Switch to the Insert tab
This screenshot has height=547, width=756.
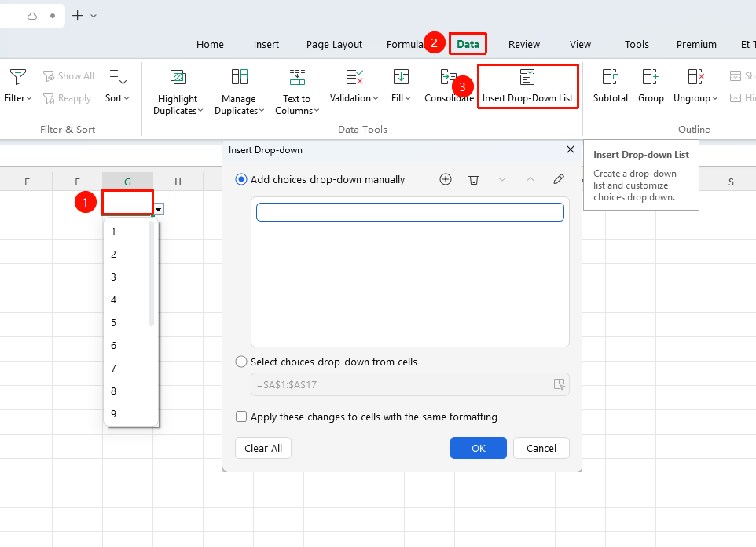266,44
